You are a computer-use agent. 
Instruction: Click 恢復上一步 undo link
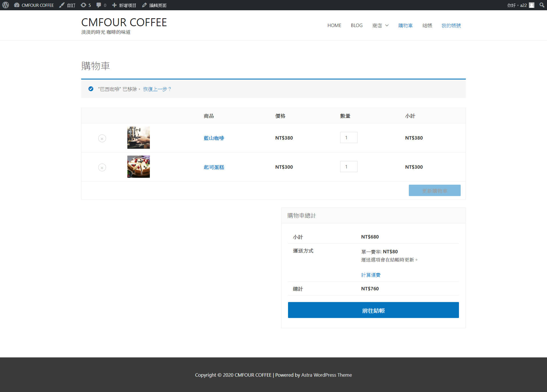[157, 89]
